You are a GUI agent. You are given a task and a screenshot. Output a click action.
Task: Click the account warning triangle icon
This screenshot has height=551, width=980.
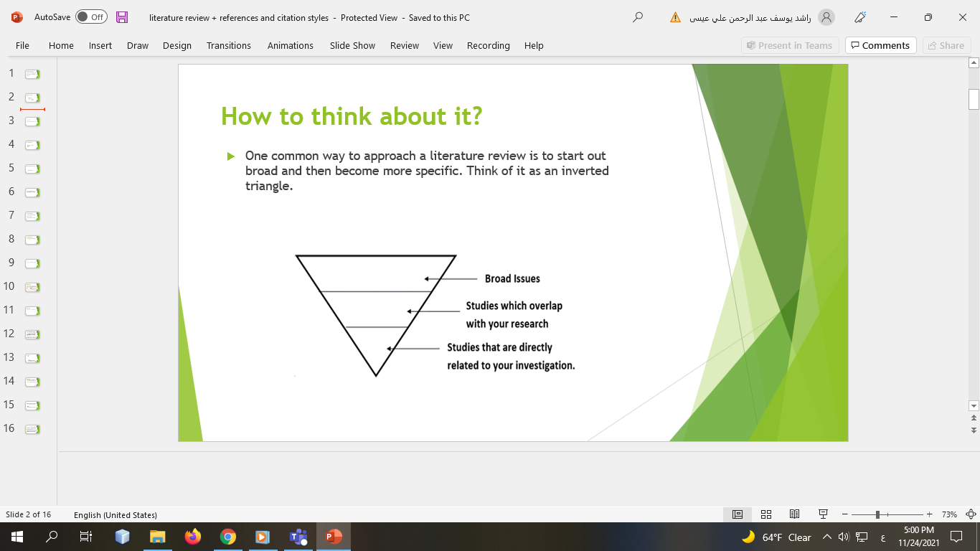click(675, 17)
